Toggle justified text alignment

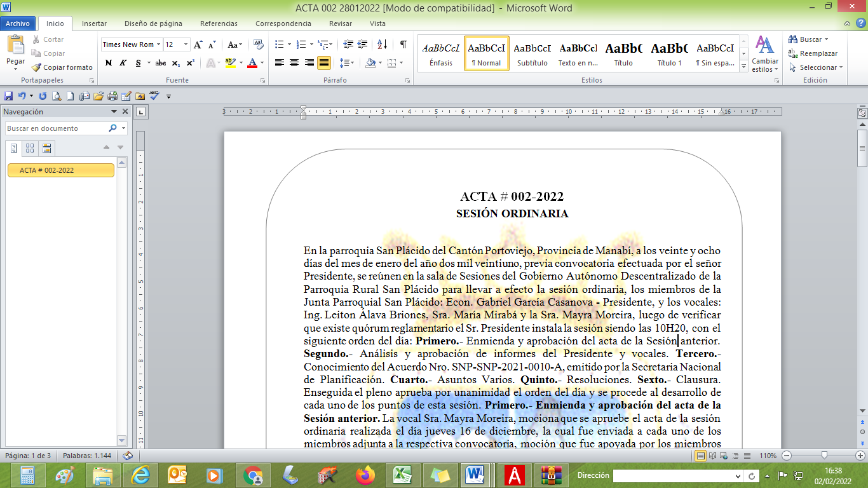(324, 63)
